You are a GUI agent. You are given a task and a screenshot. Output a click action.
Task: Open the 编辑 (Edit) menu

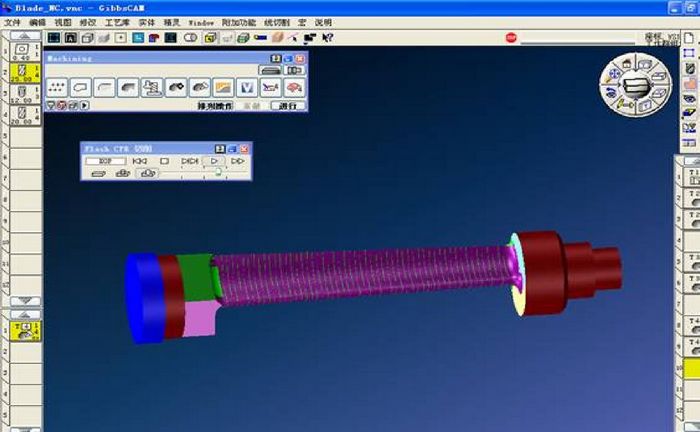(38, 22)
